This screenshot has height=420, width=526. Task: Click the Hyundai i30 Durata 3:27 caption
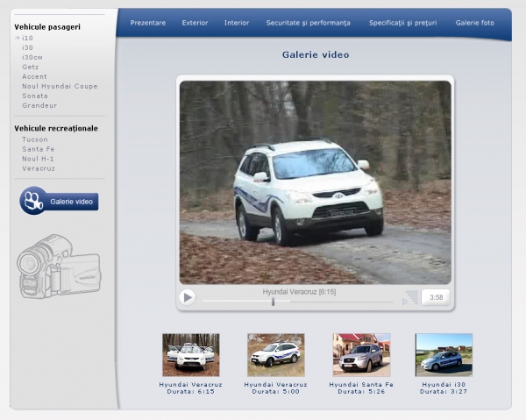(x=444, y=388)
